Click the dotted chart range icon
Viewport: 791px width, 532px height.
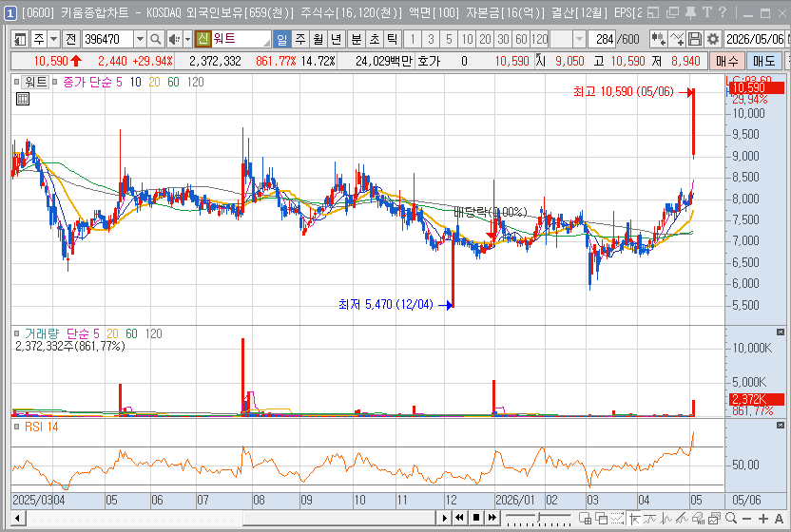click(x=617, y=518)
